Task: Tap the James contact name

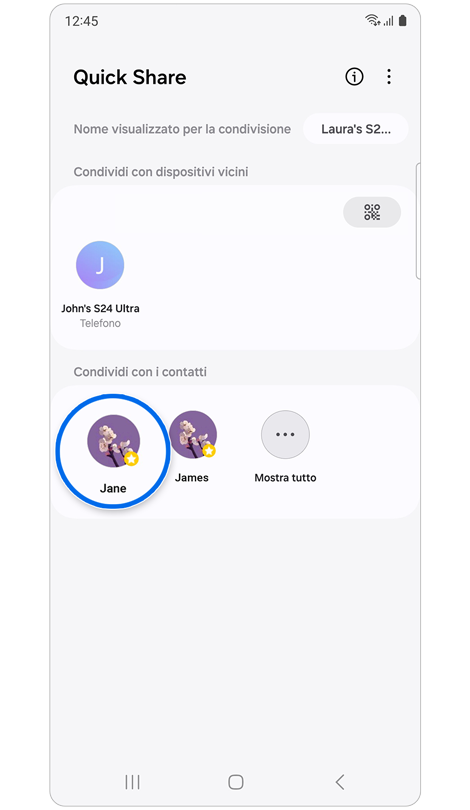Action: (x=192, y=478)
